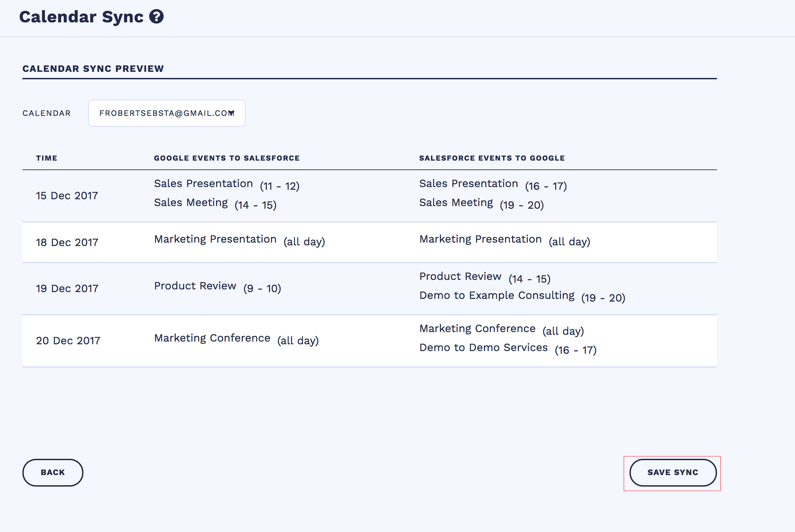Image resolution: width=795 pixels, height=532 pixels.
Task: Click Sales Meeting (14 - 15) event
Action: pyautogui.click(x=215, y=203)
